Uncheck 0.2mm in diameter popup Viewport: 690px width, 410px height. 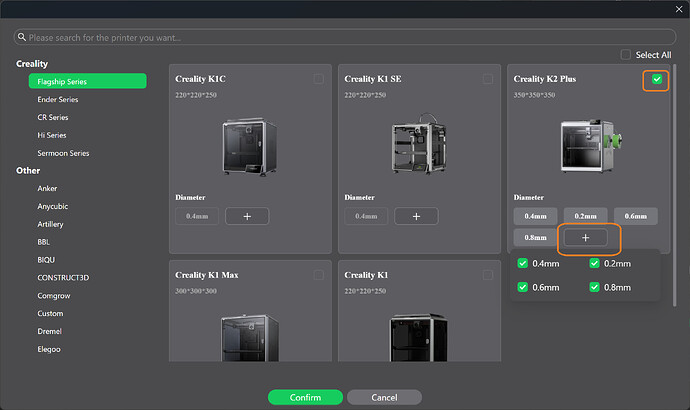[x=594, y=264]
